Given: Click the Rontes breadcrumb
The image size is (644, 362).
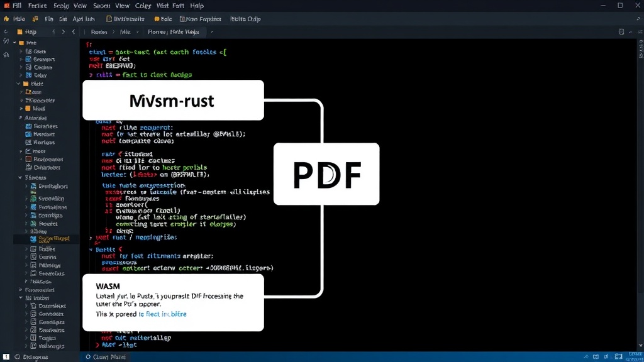Looking at the screenshot, I should [x=99, y=31].
